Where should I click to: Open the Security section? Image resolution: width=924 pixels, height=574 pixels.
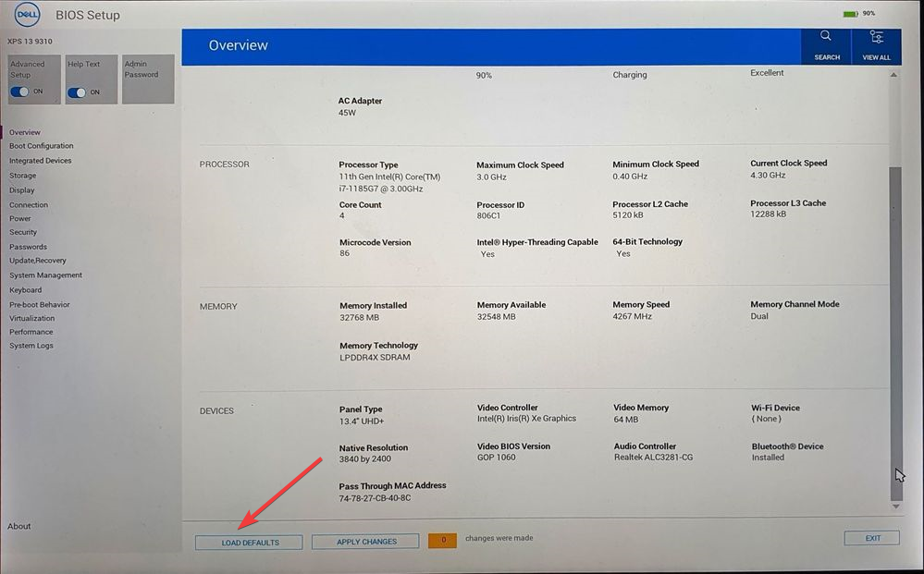23,233
